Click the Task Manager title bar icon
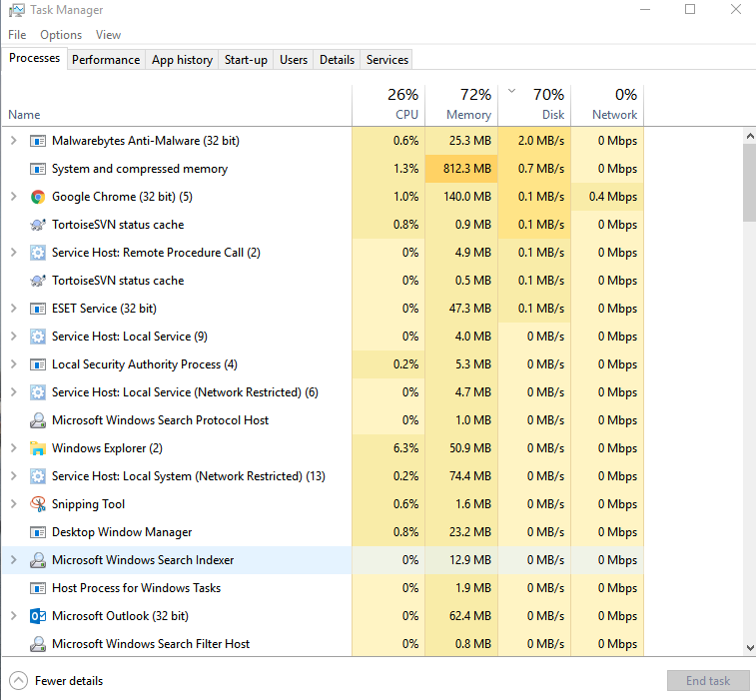The width and height of the screenshot is (756, 700). pos(16,10)
